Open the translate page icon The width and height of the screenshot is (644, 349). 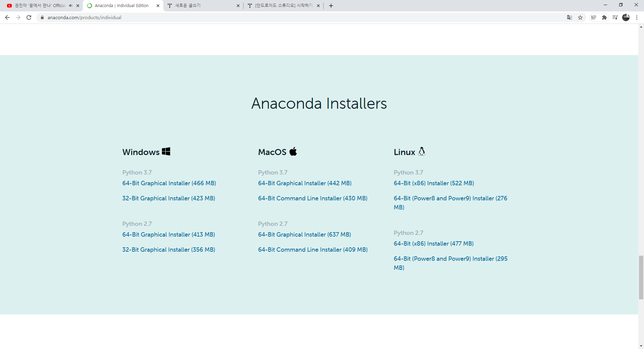tap(570, 17)
